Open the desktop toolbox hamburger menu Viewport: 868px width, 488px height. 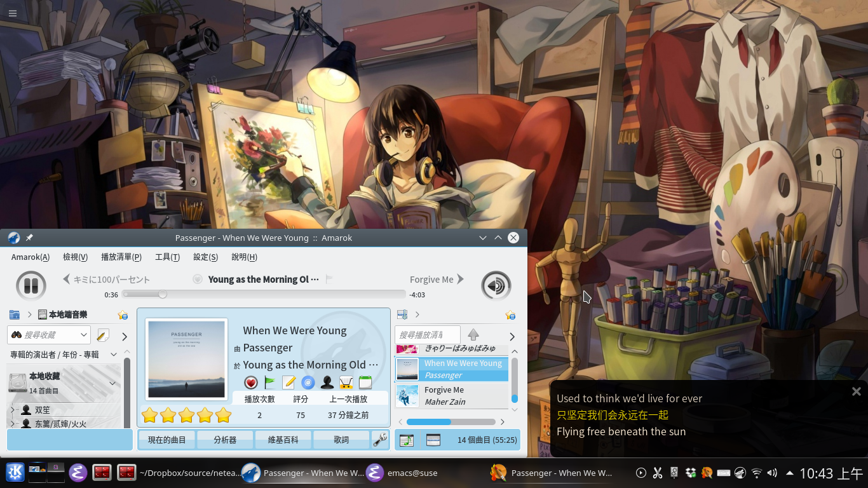pos(13,13)
